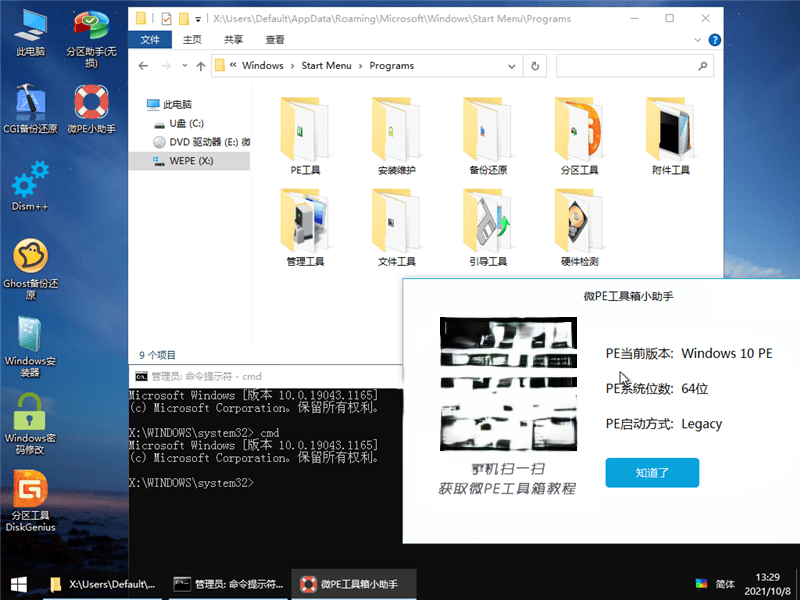Click Programs breadcrumb segment
Screen dimensions: 800x600
click(392, 66)
